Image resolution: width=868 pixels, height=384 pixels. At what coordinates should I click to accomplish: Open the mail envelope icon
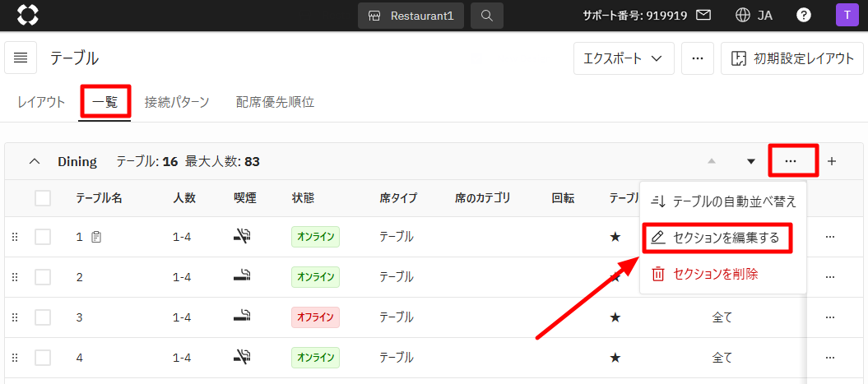703,15
